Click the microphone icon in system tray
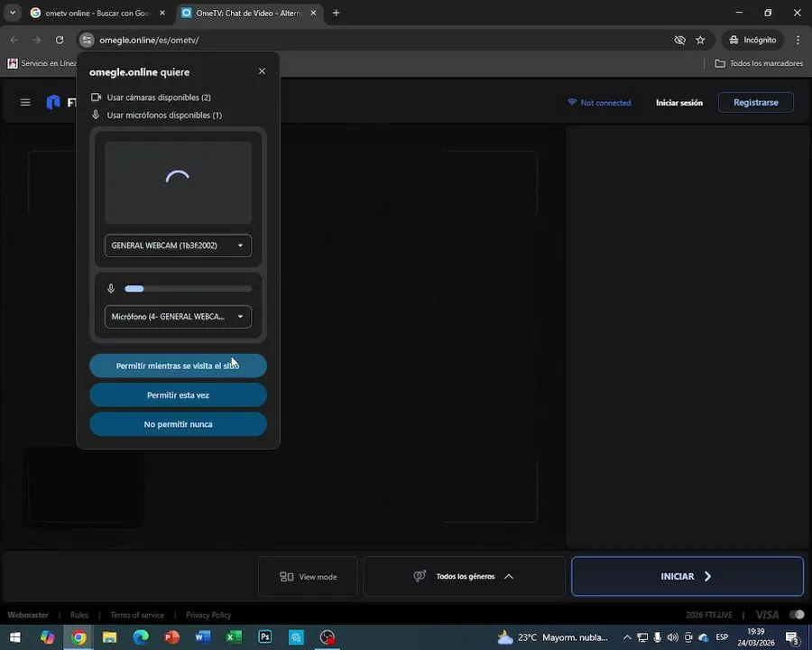 657,637
